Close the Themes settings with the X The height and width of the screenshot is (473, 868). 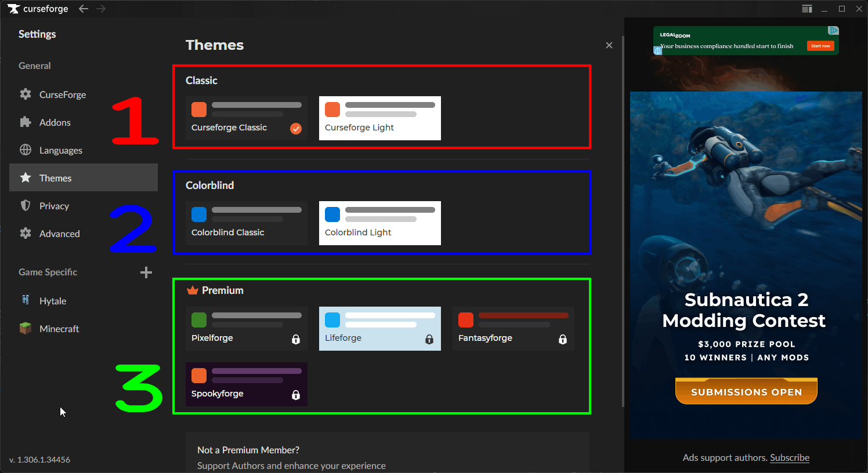609,45
